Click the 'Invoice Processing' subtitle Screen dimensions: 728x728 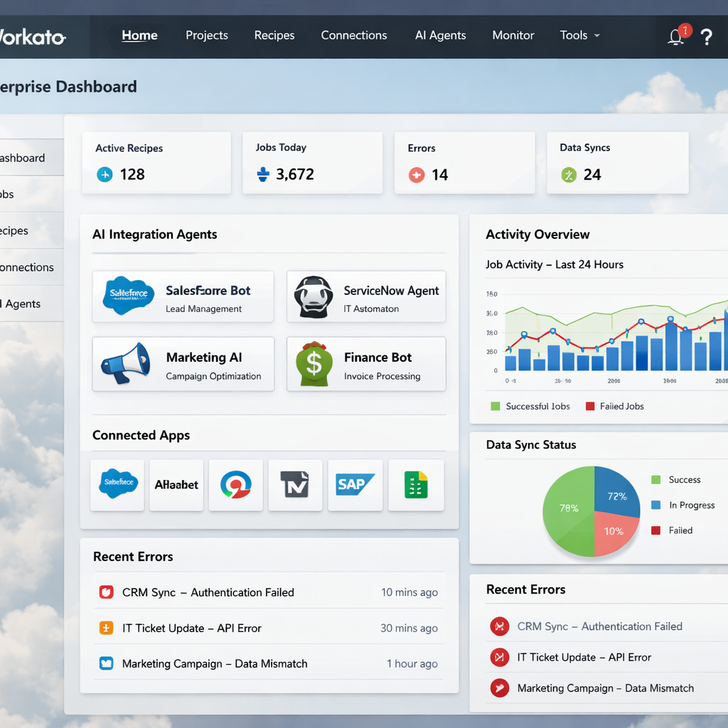click(382, 376)
